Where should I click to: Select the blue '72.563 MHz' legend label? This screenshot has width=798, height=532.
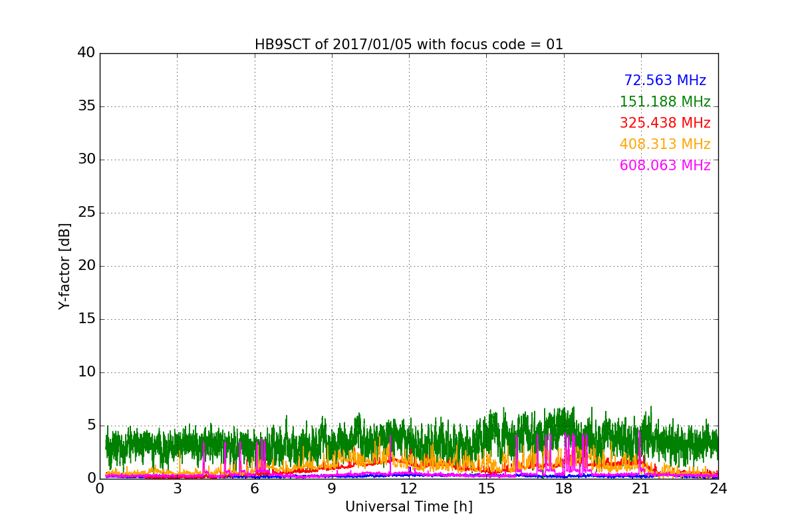click(x=665, y=80)
